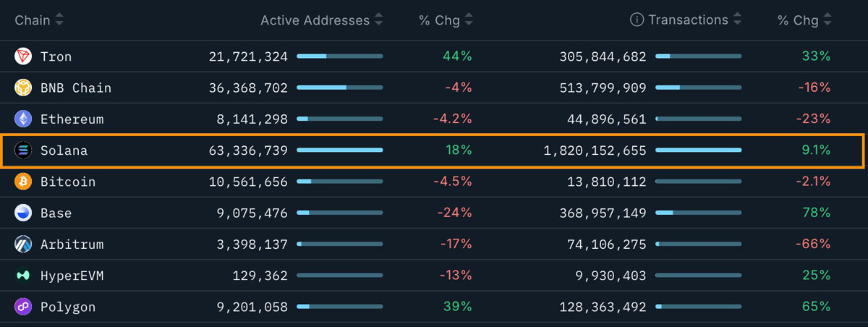This screenshot has width=868, height=327.
Task: Sort table by Chain column arrows
Action: pyautogui.click(x=59, y=20)
